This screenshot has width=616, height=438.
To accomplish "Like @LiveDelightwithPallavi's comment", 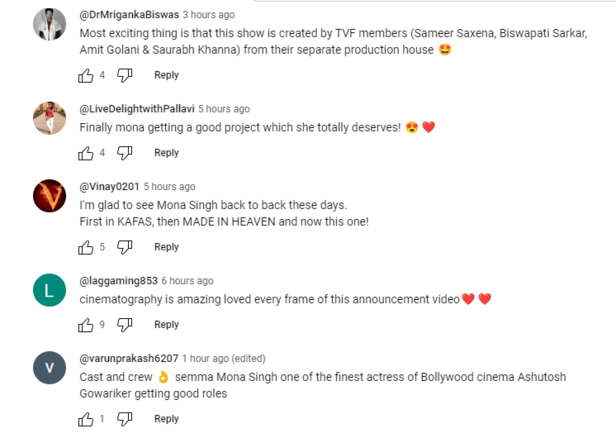I will [x=86, y=153].
